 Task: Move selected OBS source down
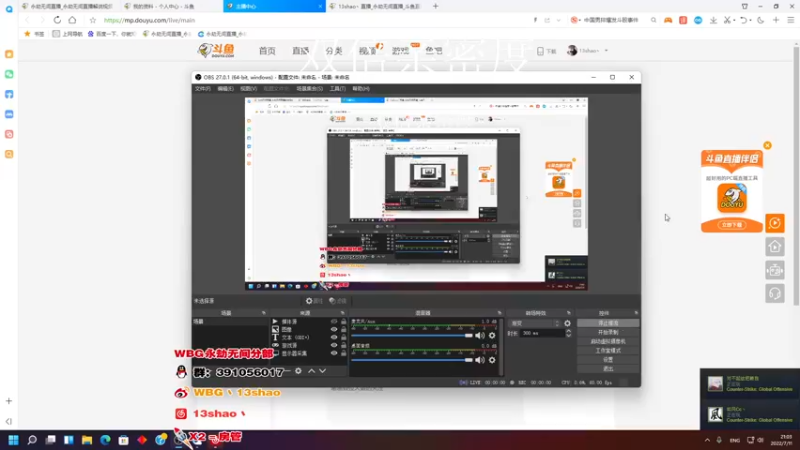tap(322, 371)
